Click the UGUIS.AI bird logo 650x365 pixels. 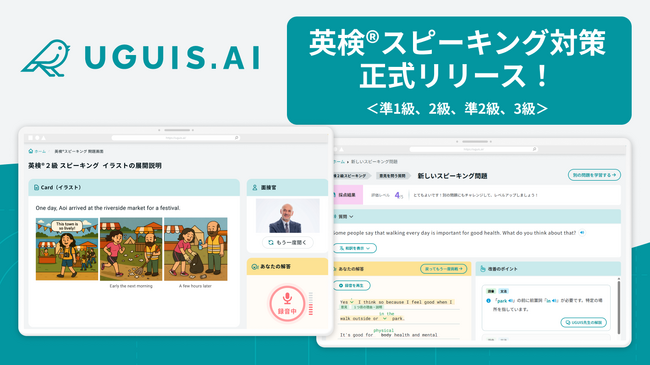(45, 58)
